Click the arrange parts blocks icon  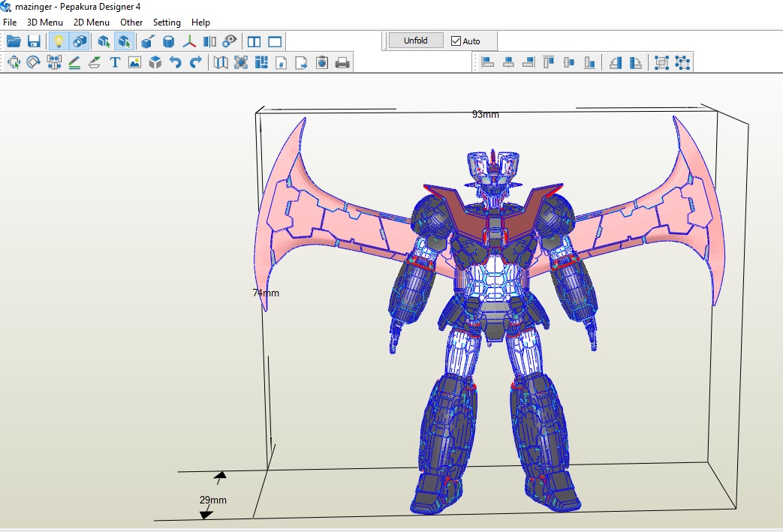tap(261, 62)
